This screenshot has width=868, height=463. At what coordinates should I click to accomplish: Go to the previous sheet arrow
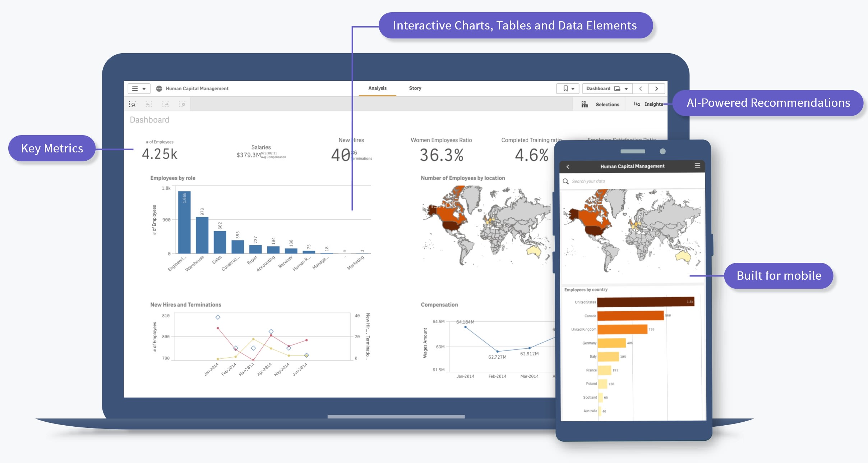pos(641,88)
